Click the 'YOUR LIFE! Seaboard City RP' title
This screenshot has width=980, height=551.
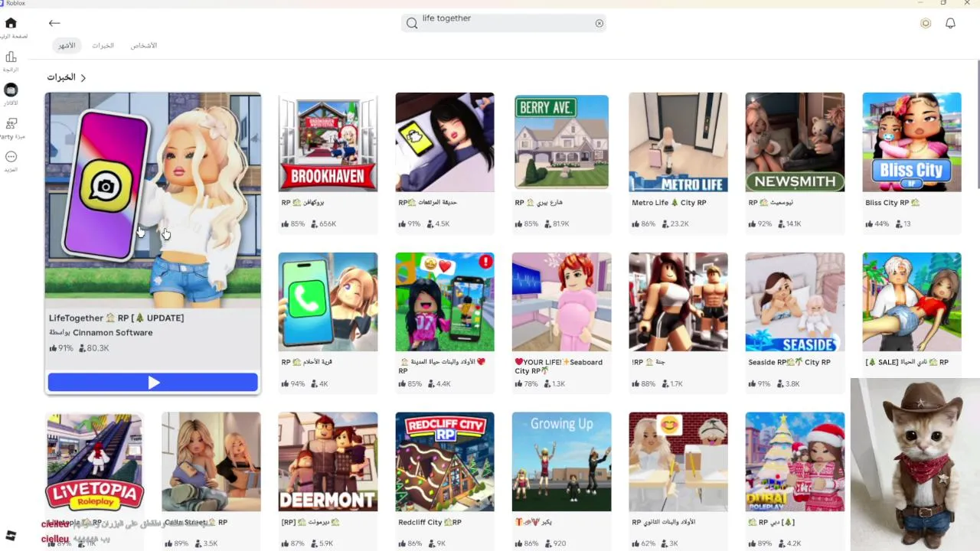coord(559,367)
